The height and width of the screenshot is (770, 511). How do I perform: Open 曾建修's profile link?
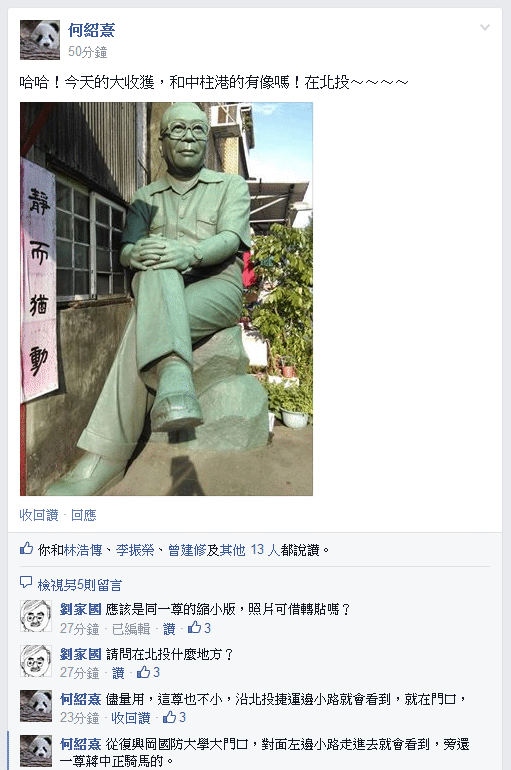187,550
